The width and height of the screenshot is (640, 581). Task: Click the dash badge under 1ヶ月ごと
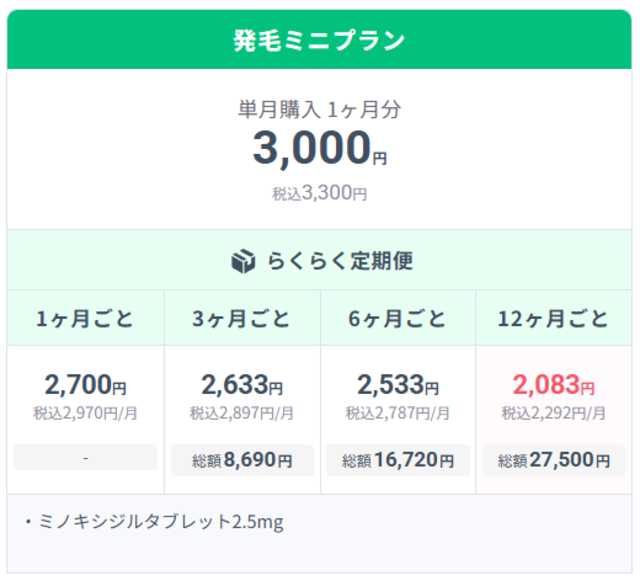click(x=85, y=458)
